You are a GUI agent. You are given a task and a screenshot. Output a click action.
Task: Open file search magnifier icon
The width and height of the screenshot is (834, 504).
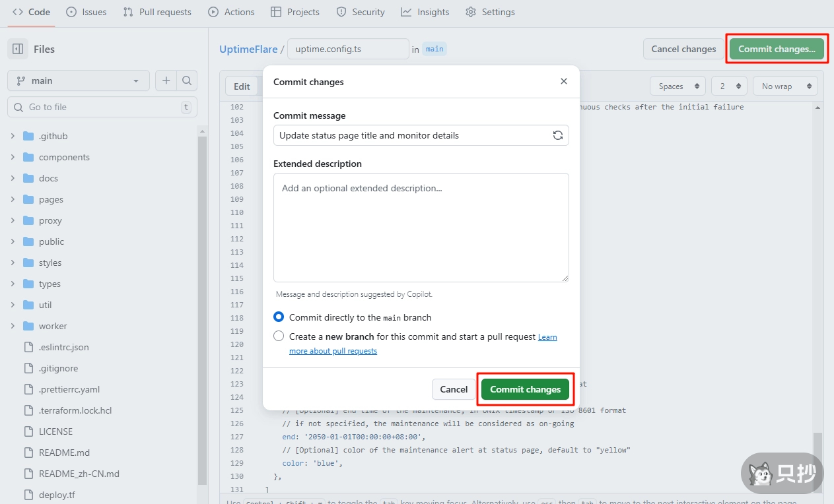(187, 80)
